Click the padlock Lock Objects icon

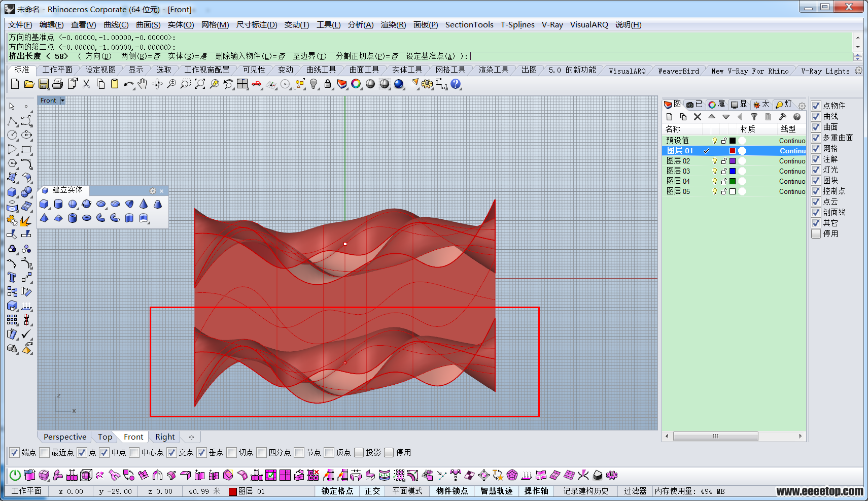point(328,84)
